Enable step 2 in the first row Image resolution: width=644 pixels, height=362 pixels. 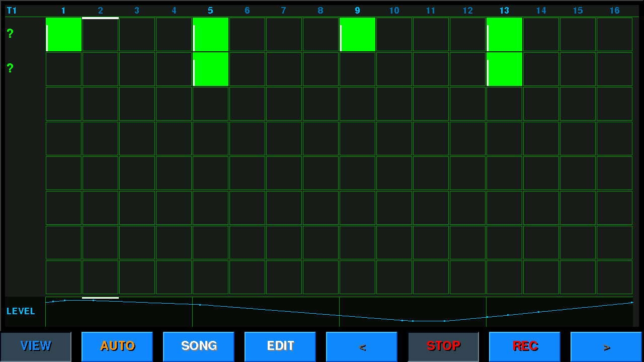[x=100, y=34]
